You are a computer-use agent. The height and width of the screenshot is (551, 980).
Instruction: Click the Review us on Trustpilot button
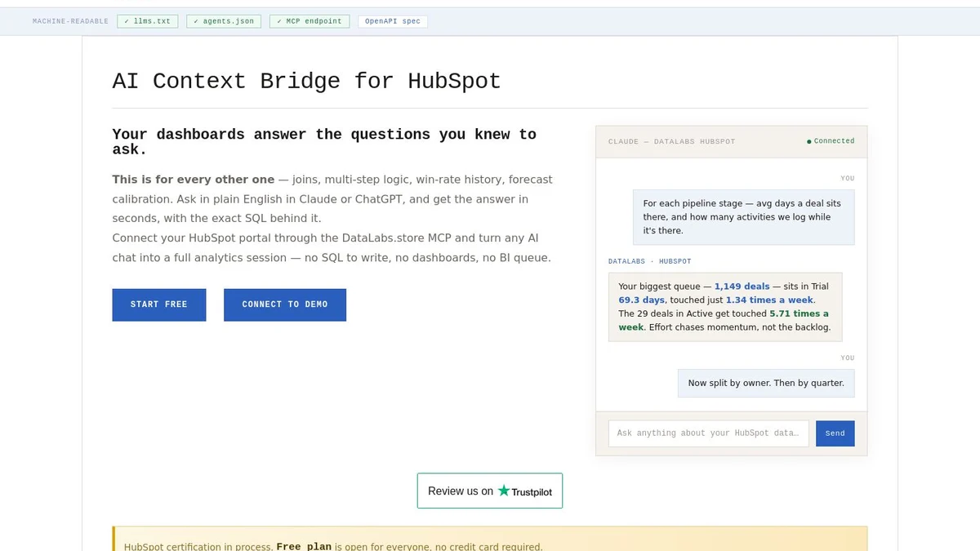490,491
